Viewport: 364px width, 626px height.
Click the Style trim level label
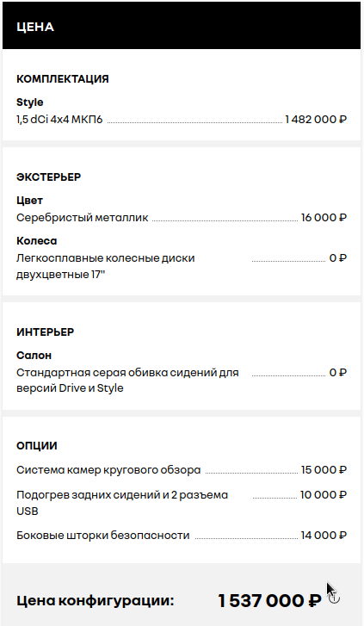point(30,102)
